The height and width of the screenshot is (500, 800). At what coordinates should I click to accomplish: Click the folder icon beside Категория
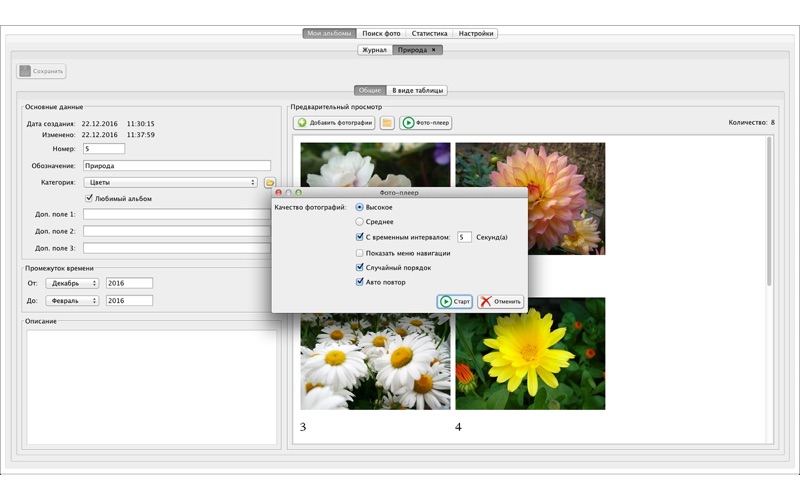(x=269, y=182)
